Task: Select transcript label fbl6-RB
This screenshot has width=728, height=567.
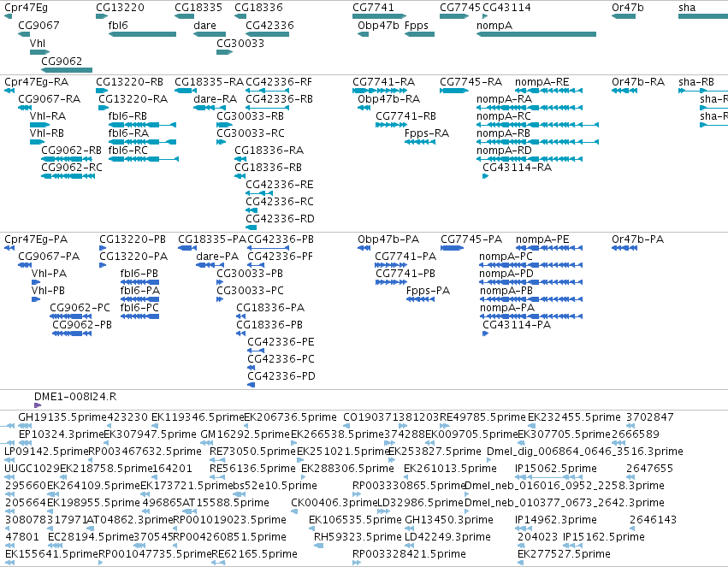Action: [127, 116]
